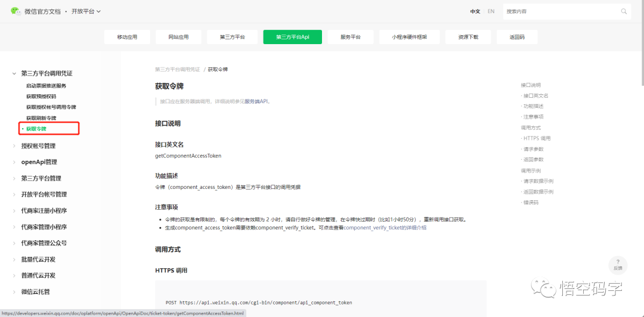Open the 移动应用 tab
This screenshot has height=317, width=644.
click(128, 37)
